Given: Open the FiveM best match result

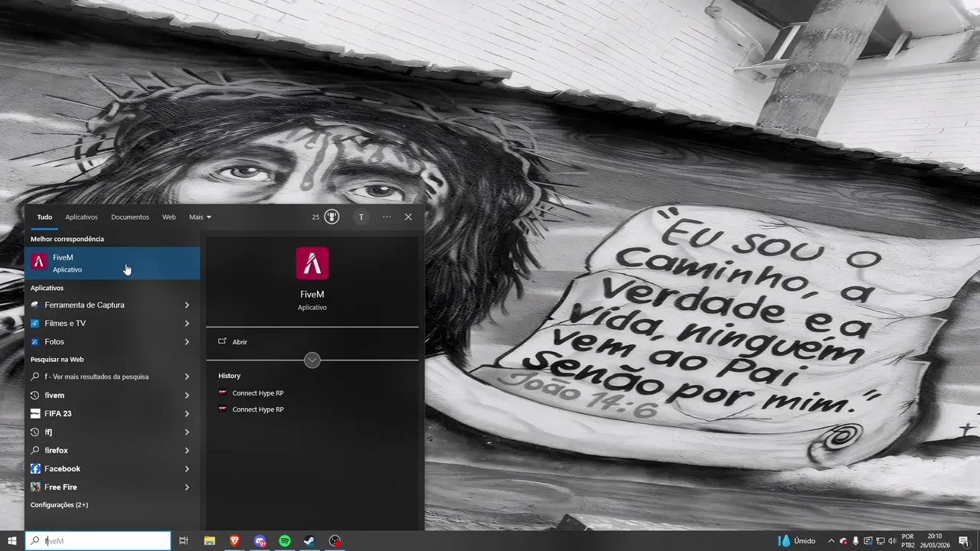Looking at the screenshot, I should pyautogui.click(x=113, y=263).
